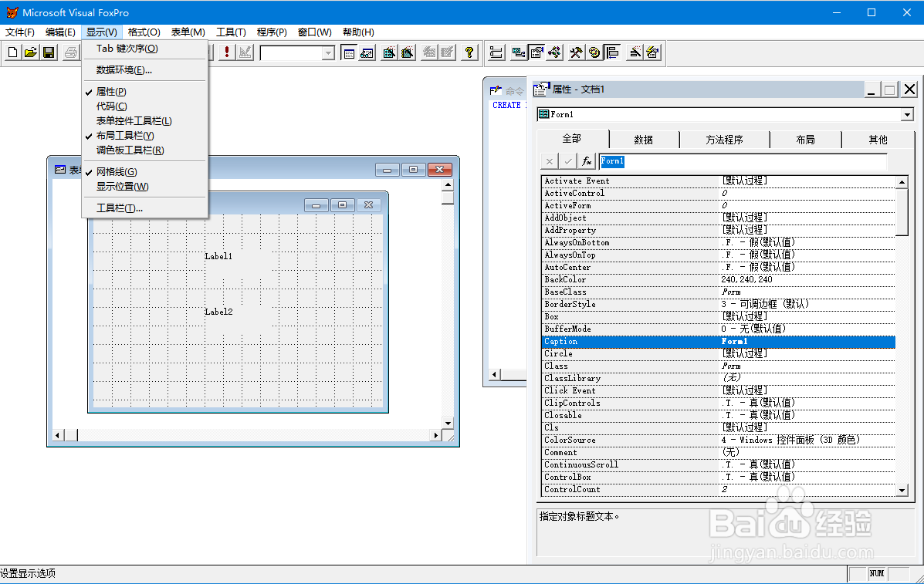Click the Set Tab Order icon

496,52
